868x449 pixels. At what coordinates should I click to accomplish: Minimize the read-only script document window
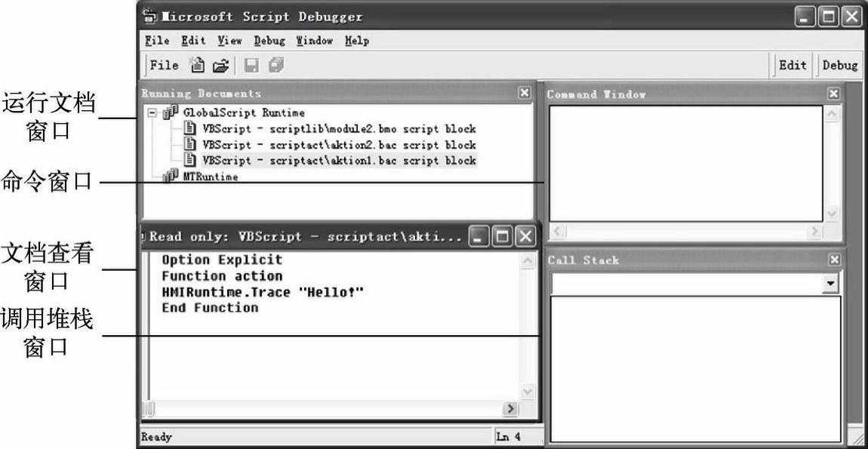tap(478, 237)
